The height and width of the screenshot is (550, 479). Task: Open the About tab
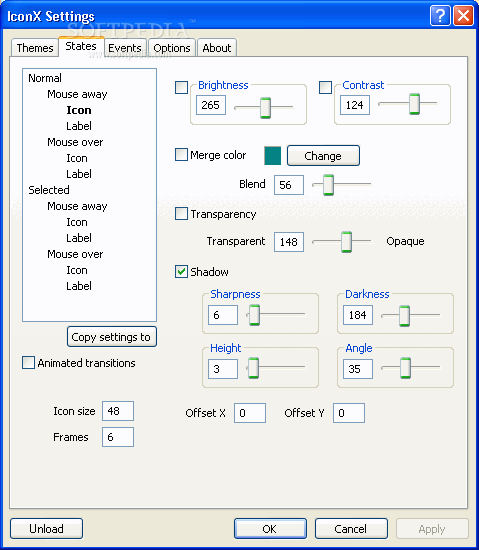click(217, 48)
